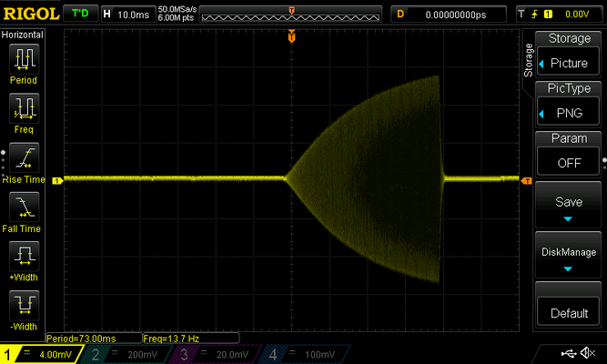Click the horizontal timebase 10.0ms field
Screen dimensions: 607x364
[x=128, y=15]
